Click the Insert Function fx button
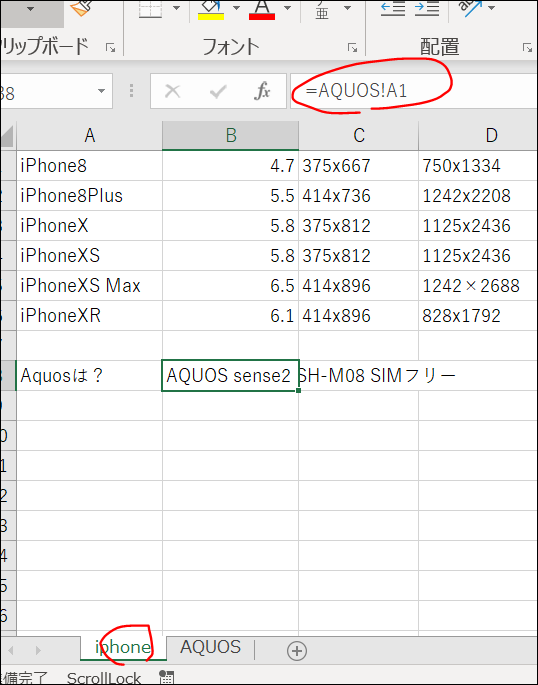The image size is (538, 685). click(262, 91)
